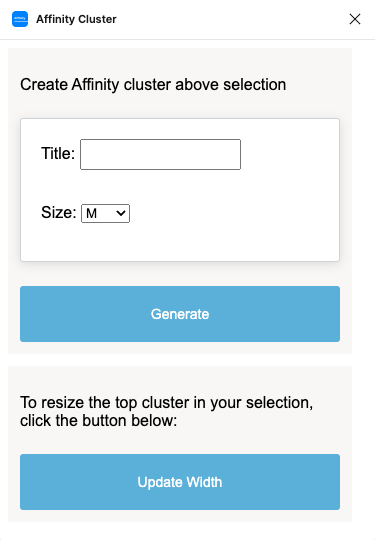375x540 pixels.
Task: Select the M value in Size combo box
Action: coord(91,214)
